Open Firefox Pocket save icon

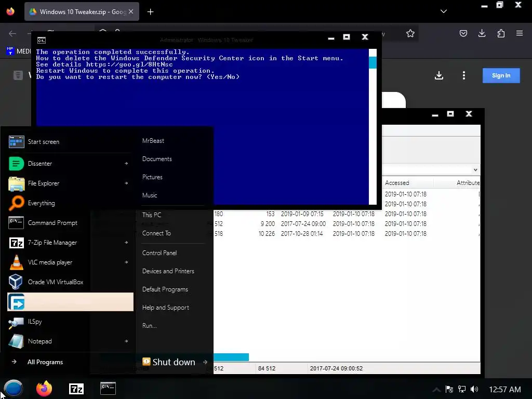(x=463, y=33)
